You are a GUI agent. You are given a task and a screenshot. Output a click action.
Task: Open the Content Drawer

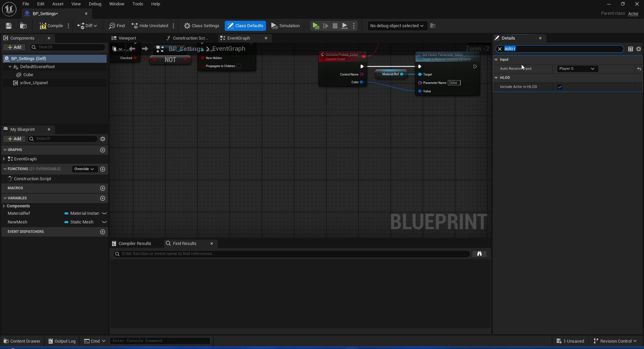point(22,341)
